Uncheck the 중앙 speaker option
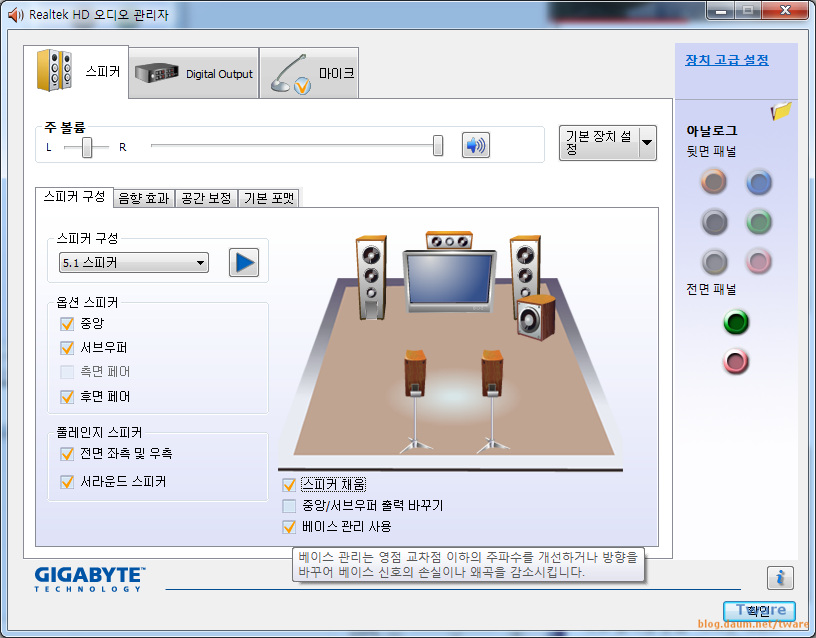 [x=67, y=324]
